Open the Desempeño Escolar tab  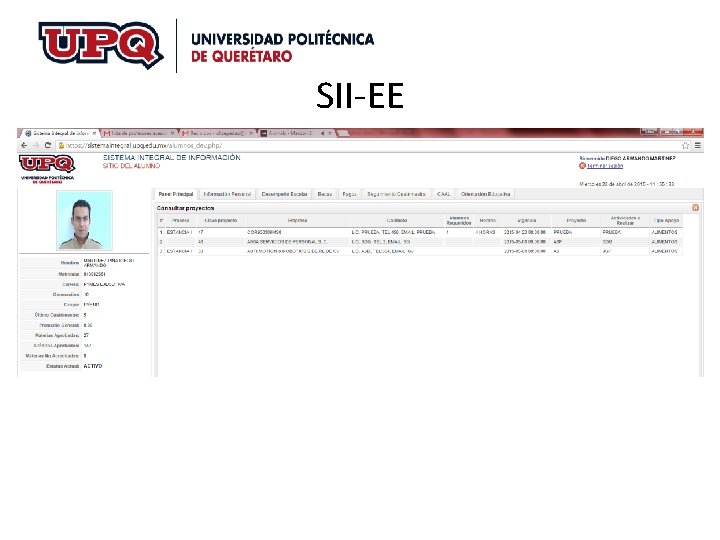click(284, 194)
